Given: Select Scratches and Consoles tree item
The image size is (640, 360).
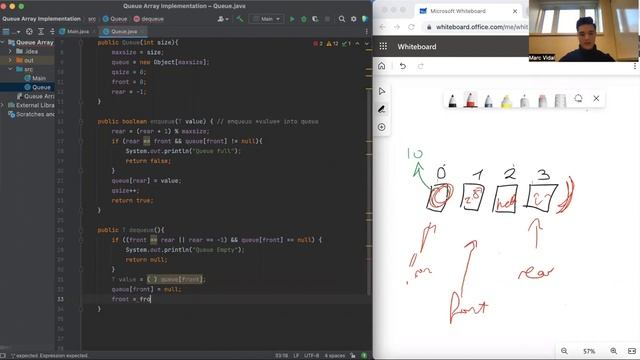Looking at the screenshot, I should point(31,114).
